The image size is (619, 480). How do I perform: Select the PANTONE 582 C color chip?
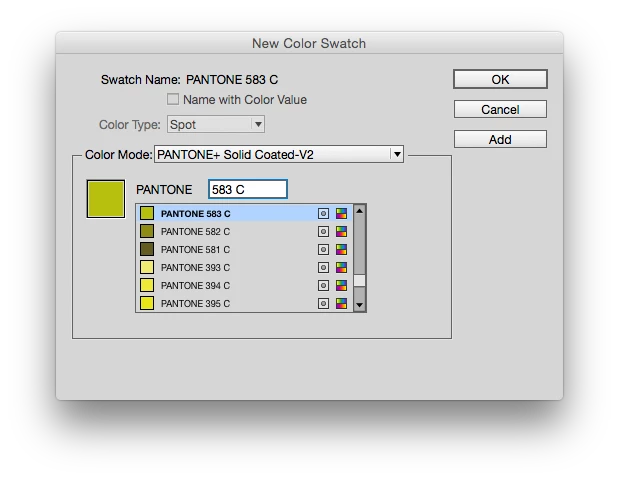point(147,231)
